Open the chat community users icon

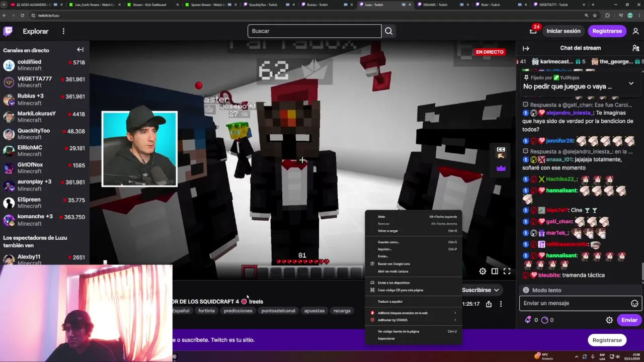pyautogui.click(x=635, y=48)
